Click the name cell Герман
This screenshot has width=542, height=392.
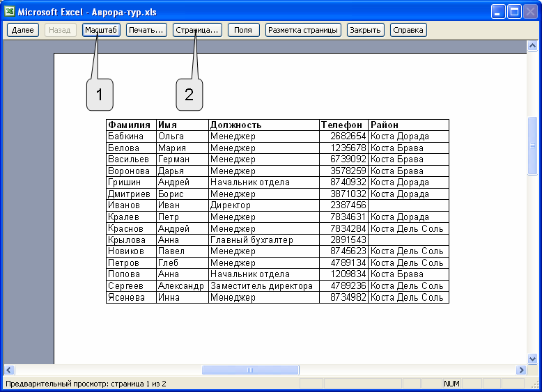pos(183,159)
